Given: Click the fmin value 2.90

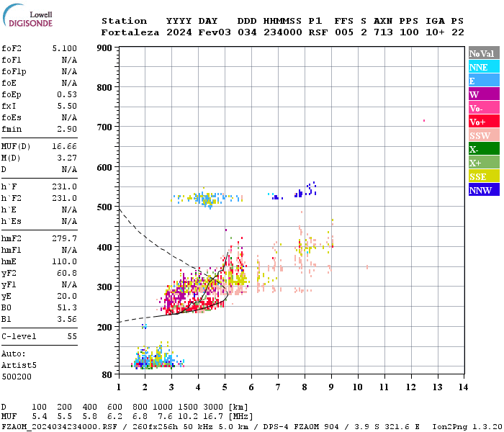Looking at the screenshot, I should [67, 129].
